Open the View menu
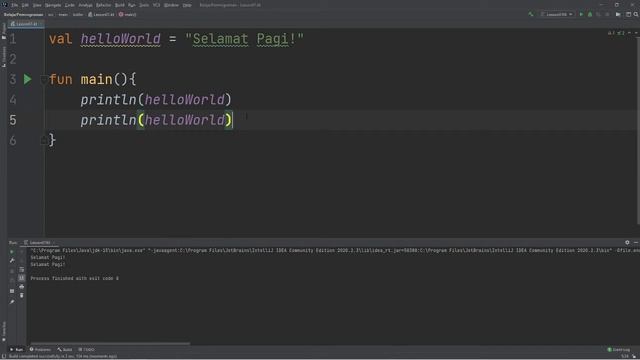 (x=37, y=5)
